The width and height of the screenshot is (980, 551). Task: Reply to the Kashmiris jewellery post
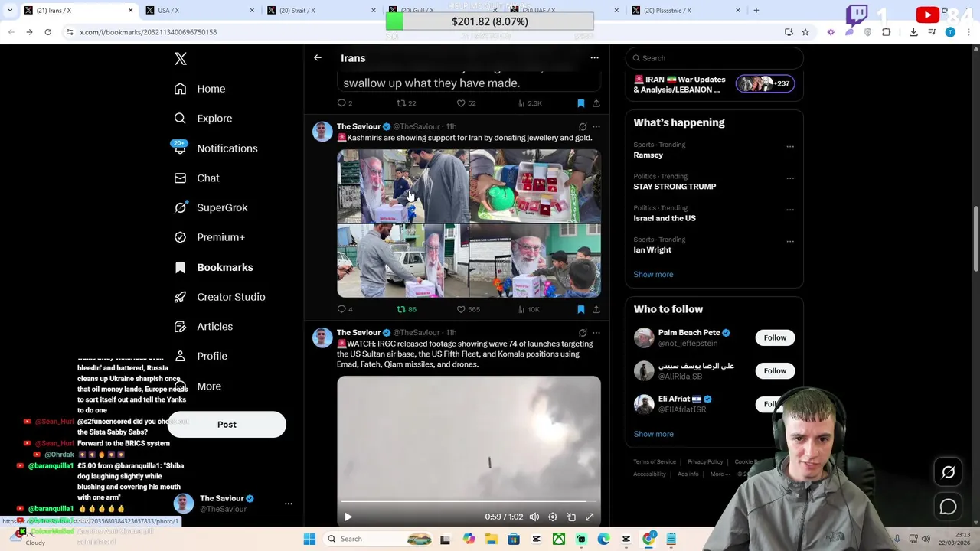point(345,309)
